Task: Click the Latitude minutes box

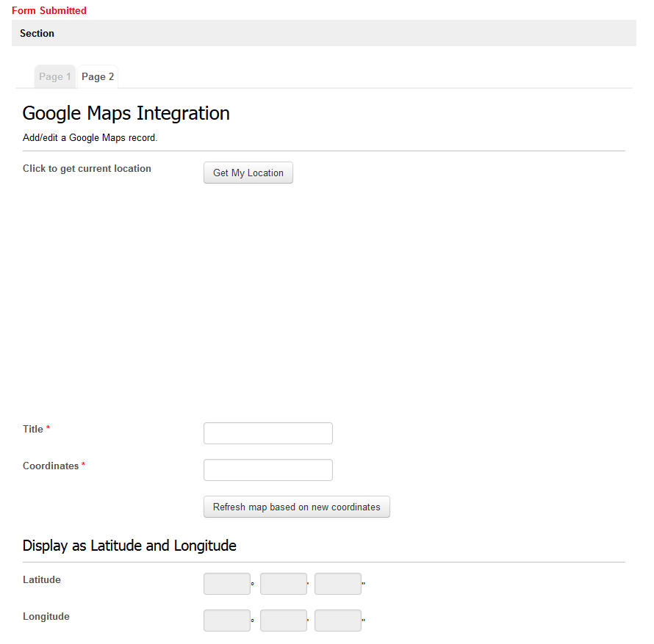Action: [x=283, y=584]
